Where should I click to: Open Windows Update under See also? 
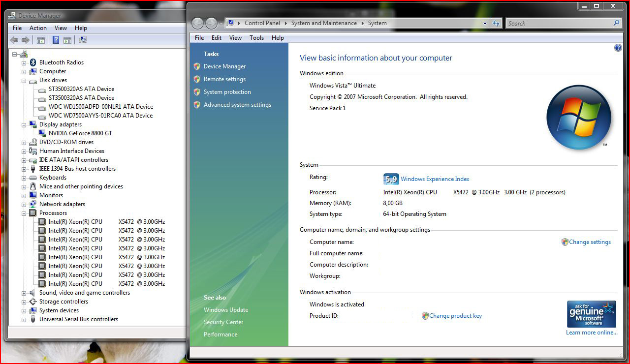click(x=226, y=310)
